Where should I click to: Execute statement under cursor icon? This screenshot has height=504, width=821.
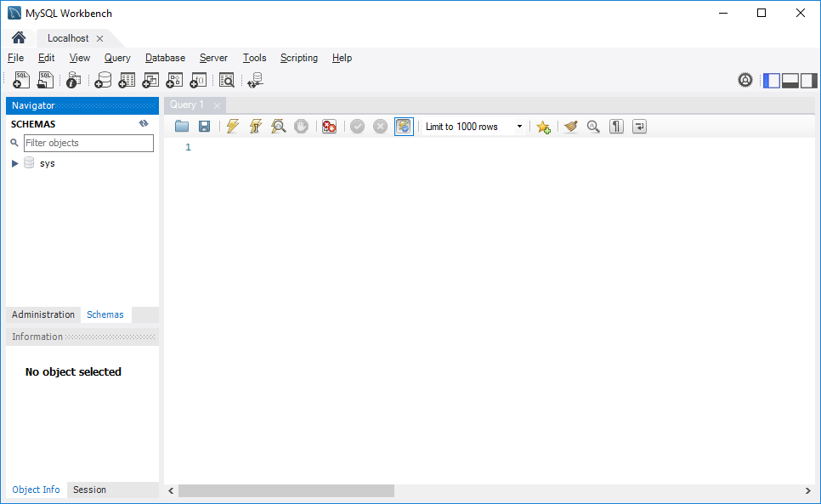click(x=256, y=126)
